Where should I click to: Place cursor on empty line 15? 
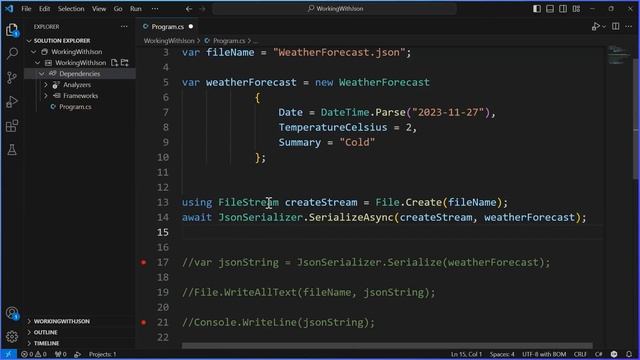(392, 232)
